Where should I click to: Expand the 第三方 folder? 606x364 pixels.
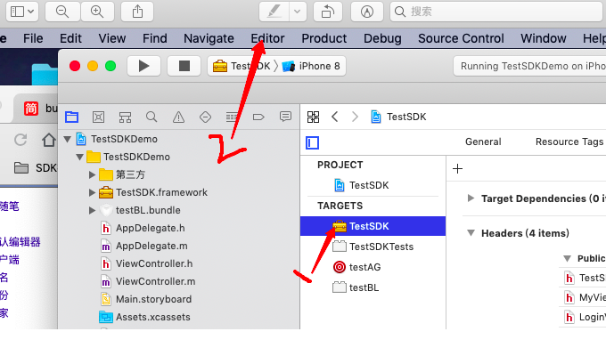pyautogui.click(x=92, y=174)
